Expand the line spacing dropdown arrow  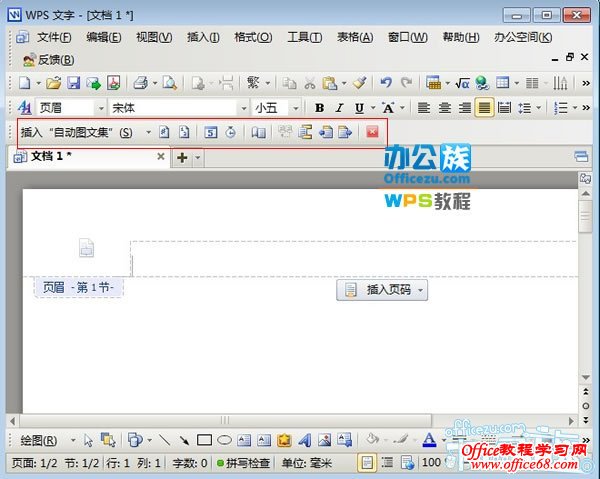click(538, 108)
